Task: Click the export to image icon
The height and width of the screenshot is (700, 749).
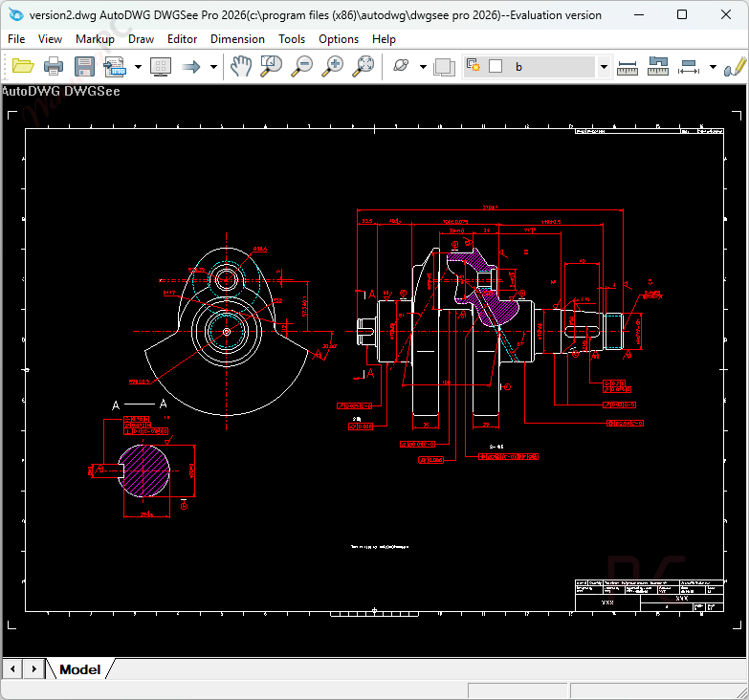Action: pyautogui.click(x=115, y=66)
